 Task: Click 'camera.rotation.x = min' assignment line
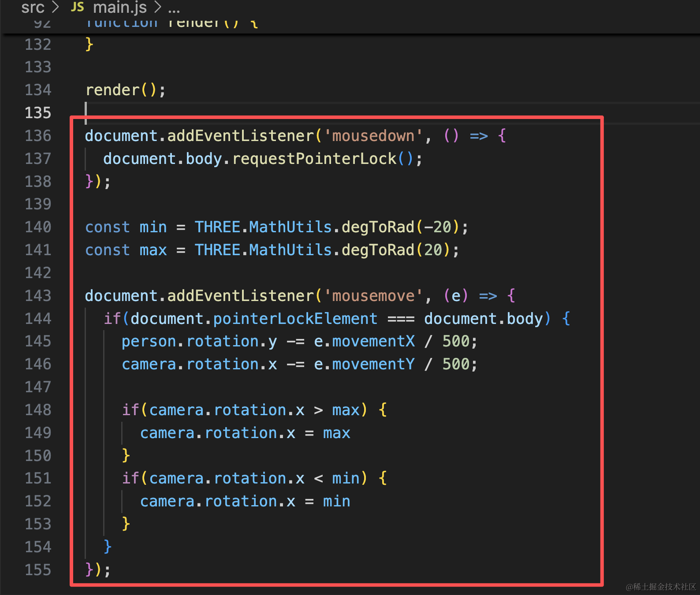[x=245, y=502]
